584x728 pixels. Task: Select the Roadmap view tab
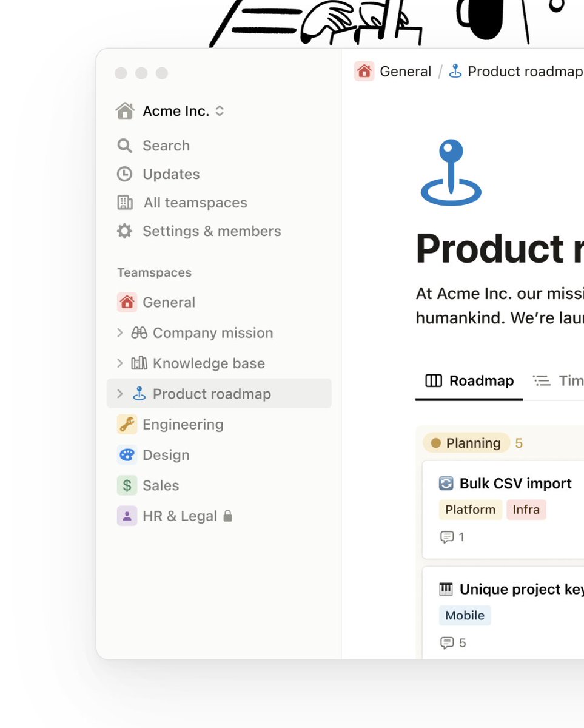[469, 381]
